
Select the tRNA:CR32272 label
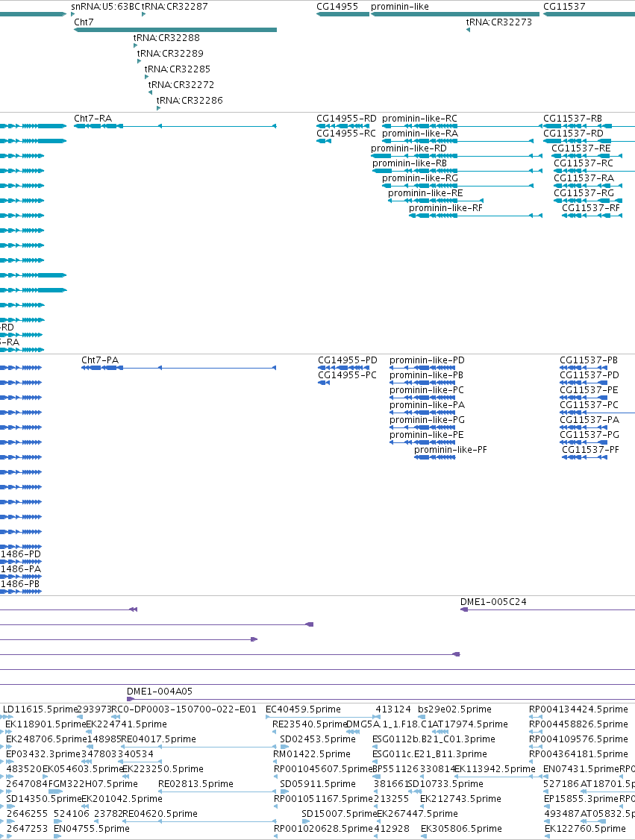pyautogui.click(x=181, y=84)
